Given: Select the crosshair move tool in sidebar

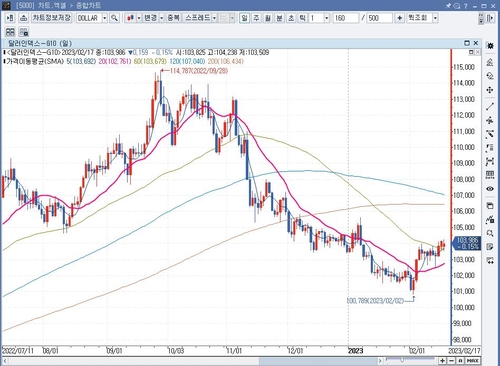Looking at the screenshot, I should pos(490,90).
